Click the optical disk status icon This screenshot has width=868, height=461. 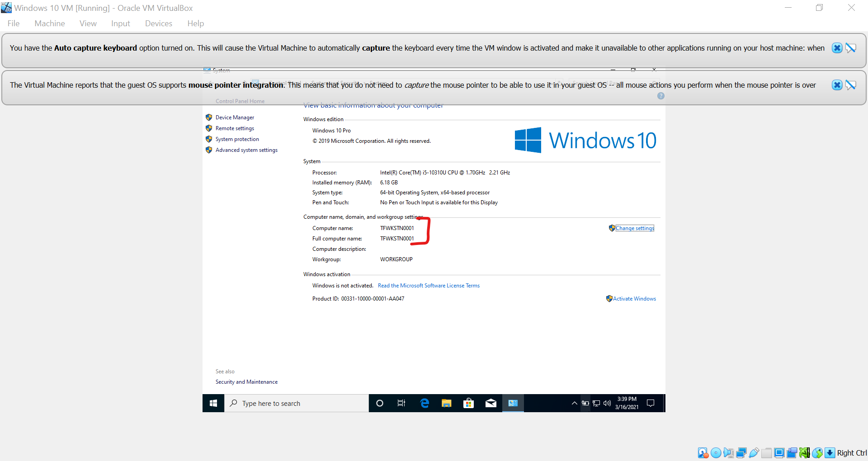tap(716, 453)
